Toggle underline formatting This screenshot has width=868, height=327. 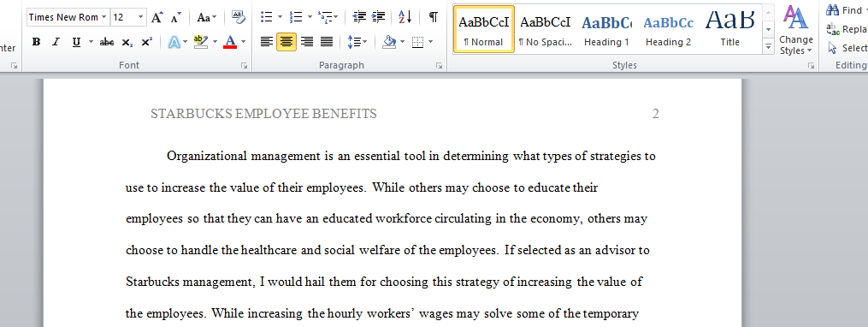click(x=76, y=42)
